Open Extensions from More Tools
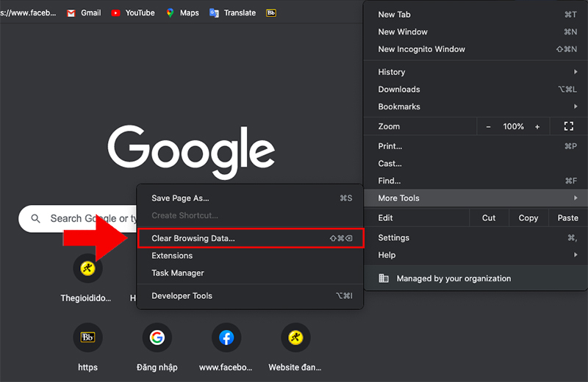This screenshot has width=588, height=382. (x=250, y=256)
